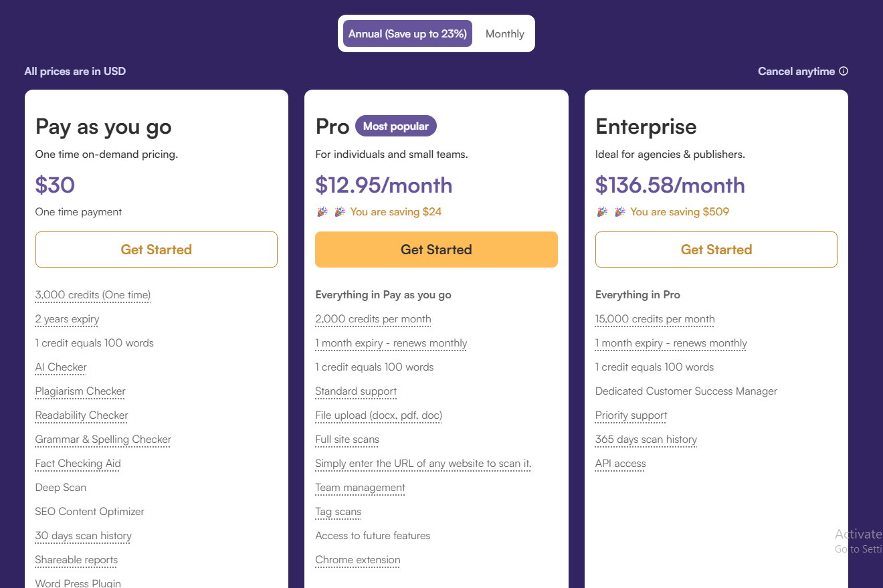The image size is (883, 588).
Task: Click the Cancel anytime info icon
Action: 844,71
